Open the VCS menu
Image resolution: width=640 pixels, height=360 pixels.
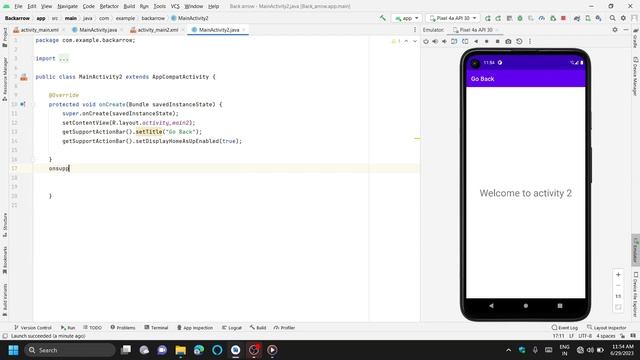175,6
